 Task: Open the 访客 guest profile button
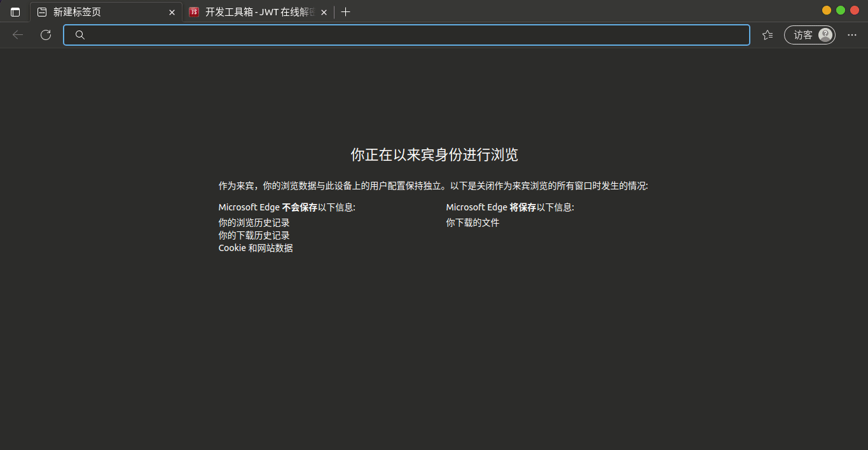(809, 35)
